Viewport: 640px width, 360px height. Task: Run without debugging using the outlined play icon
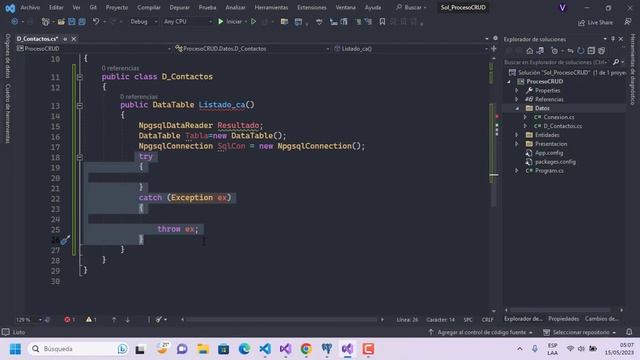pos(253,22)
